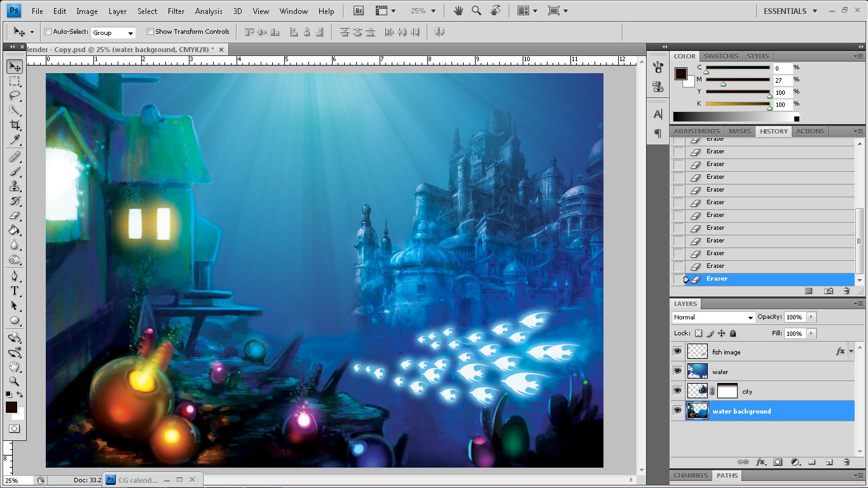Switch to the Actions tab

(x=809, y=131)
